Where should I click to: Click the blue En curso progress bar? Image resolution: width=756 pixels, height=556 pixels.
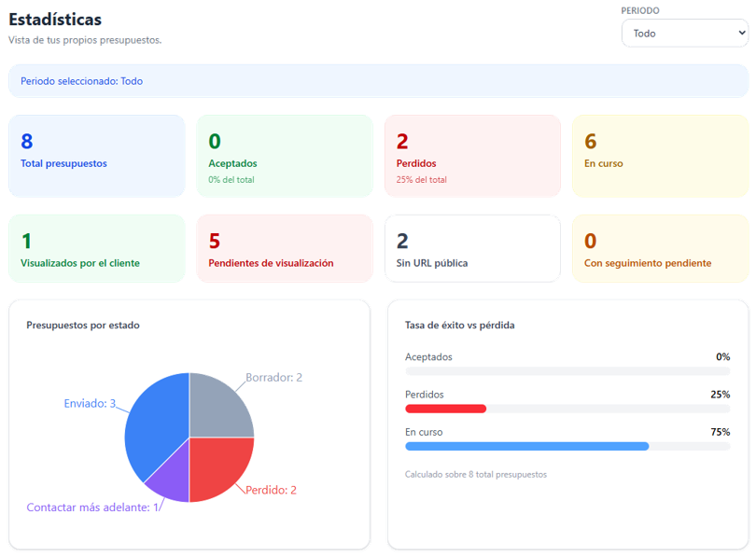526,447
